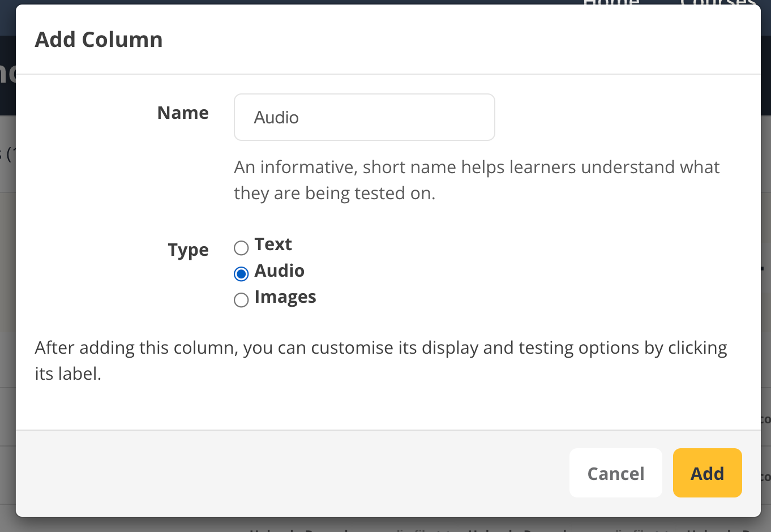Click the 'Audio' type option label
This screenshot has width=771, height=532.
(280, 271)
